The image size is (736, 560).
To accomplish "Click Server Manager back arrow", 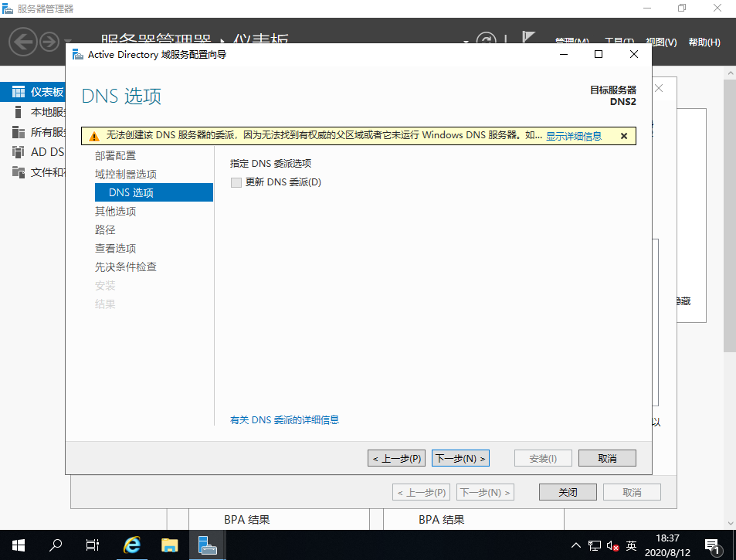I will point(23,42).
